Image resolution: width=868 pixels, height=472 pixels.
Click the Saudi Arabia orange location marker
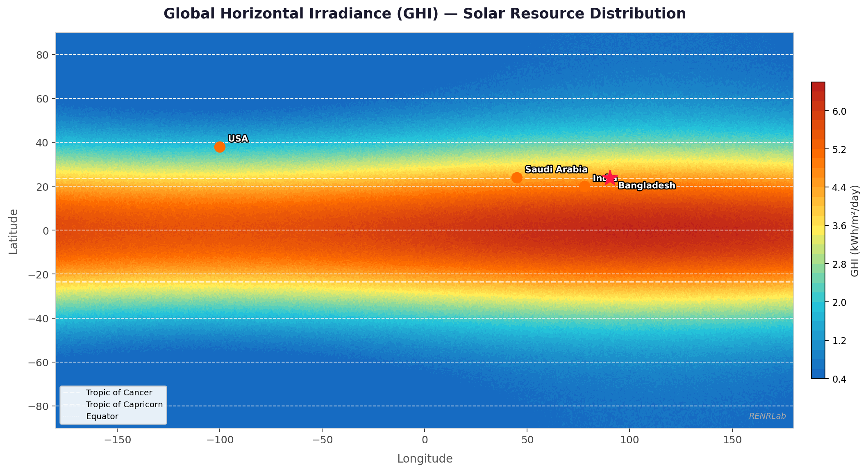pyautogui.click(x=517, y=178)
